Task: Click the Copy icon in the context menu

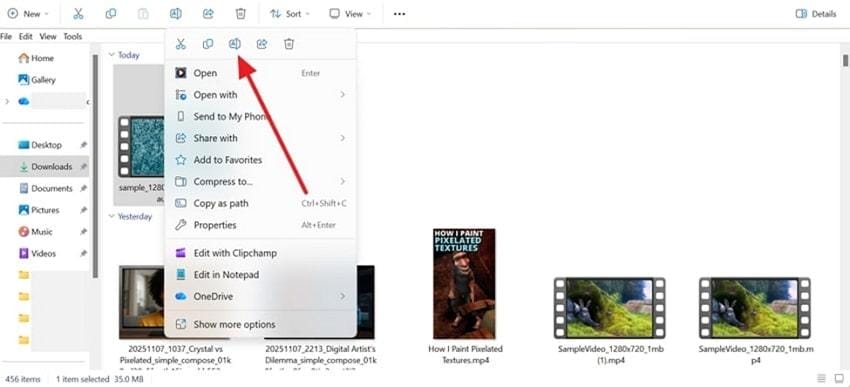Action: click(208, 44)
